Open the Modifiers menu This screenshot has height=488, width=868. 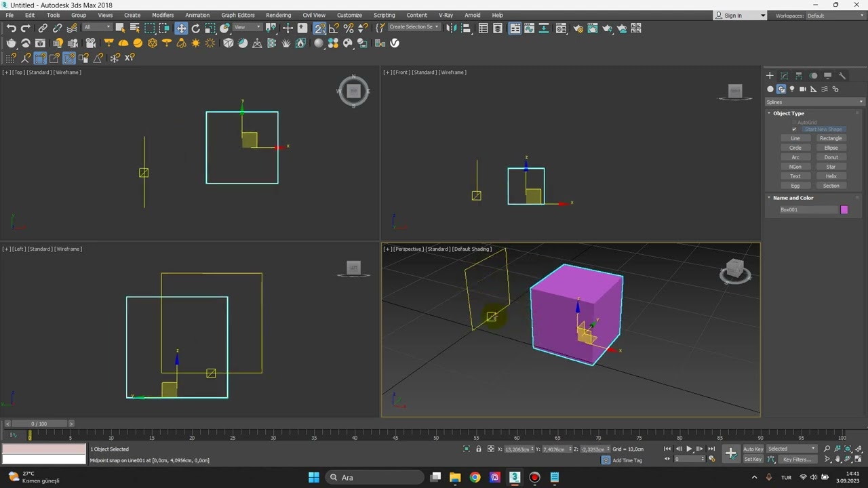point(163,15)
